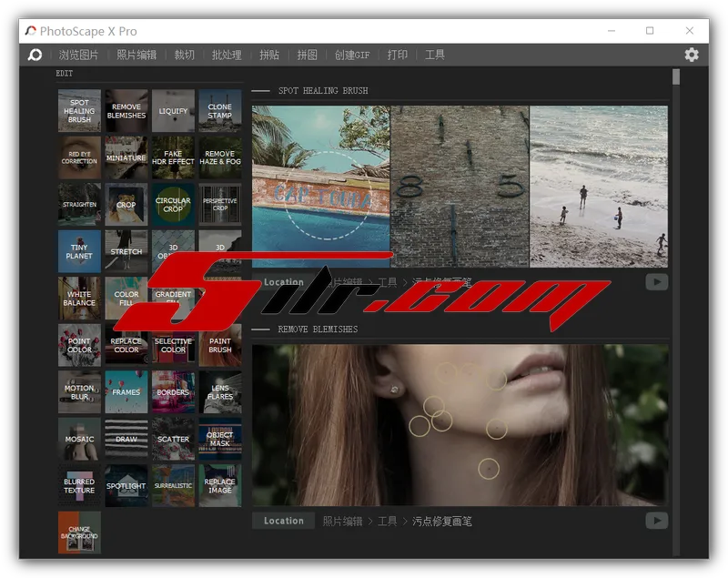Choose the Surrealistic effect tile
The width and height of the screenshot is (728, 578).
point(173,486)
